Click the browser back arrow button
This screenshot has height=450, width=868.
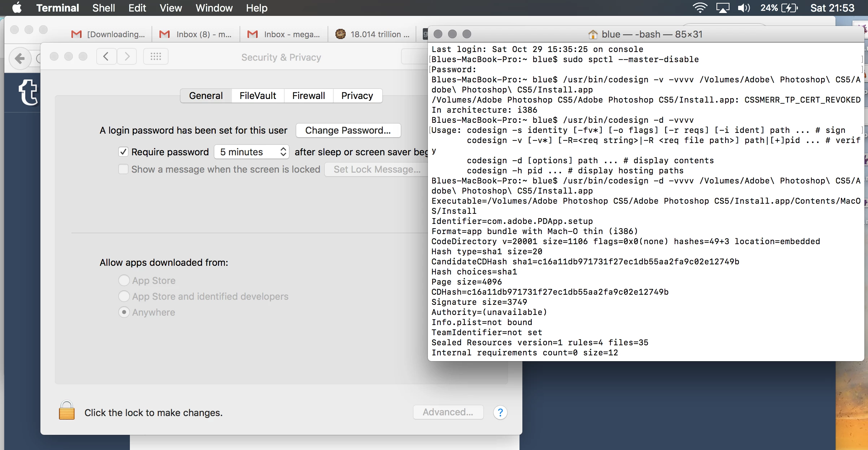20,58
